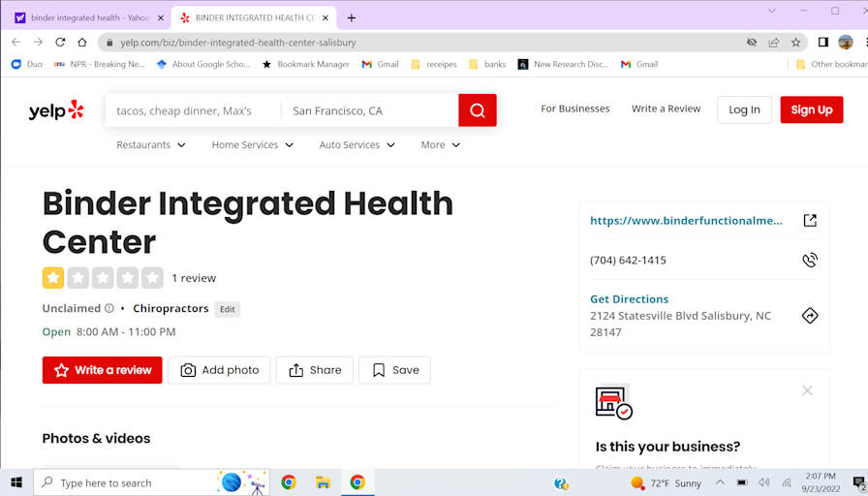Focus the San Francisco, CA location field
868x496 pixels.
coord(370,110)
